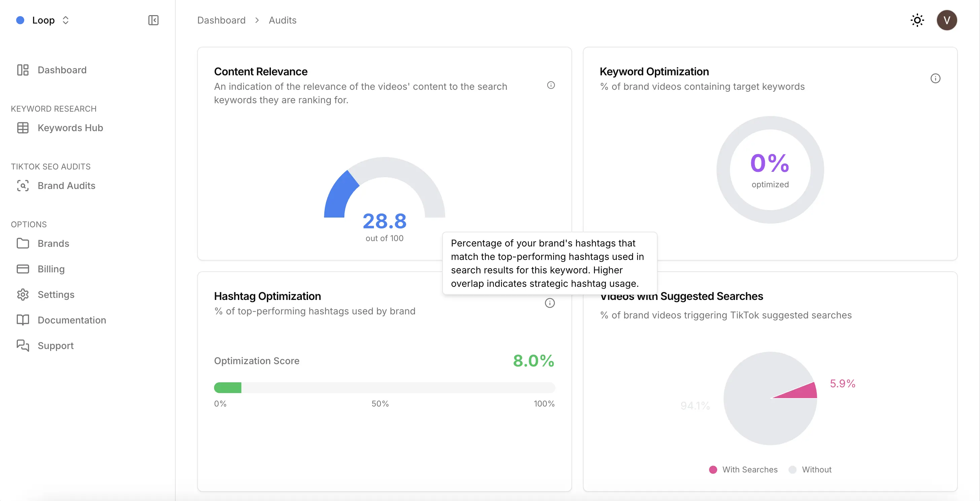Click the 8.0% optimization score
This screenshot has width=980, height=501.
[x=533, y=360]
